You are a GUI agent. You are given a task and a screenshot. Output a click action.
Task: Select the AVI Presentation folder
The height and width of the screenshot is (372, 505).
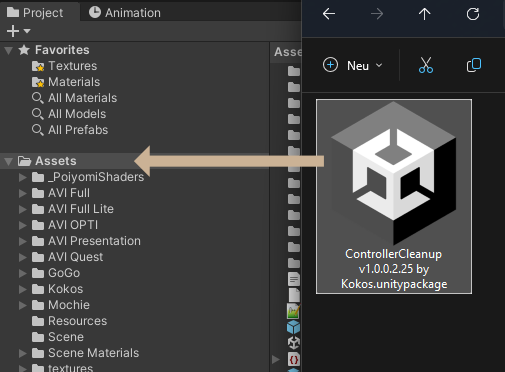click(86, 241)
